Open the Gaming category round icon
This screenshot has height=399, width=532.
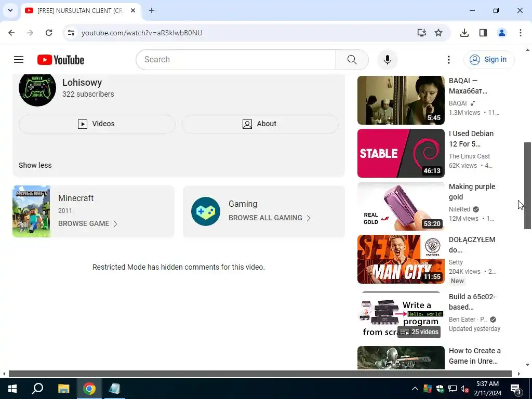[206, 211]
